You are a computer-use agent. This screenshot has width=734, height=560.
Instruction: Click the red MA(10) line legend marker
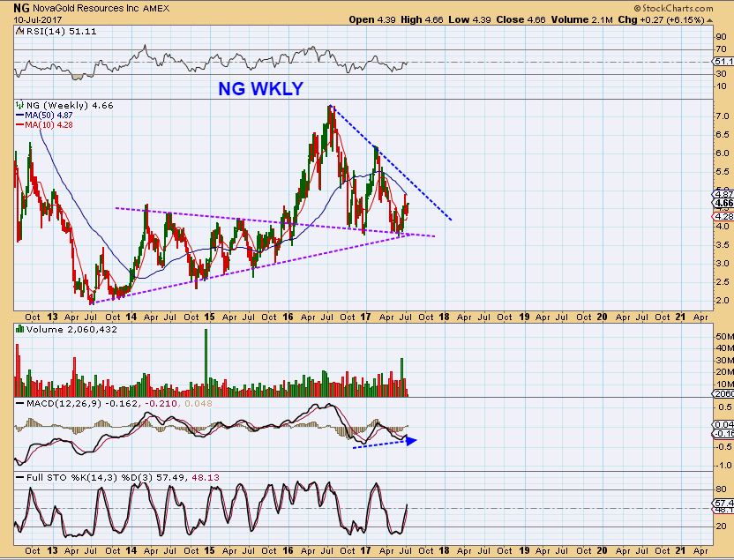[x=19, y=125]
